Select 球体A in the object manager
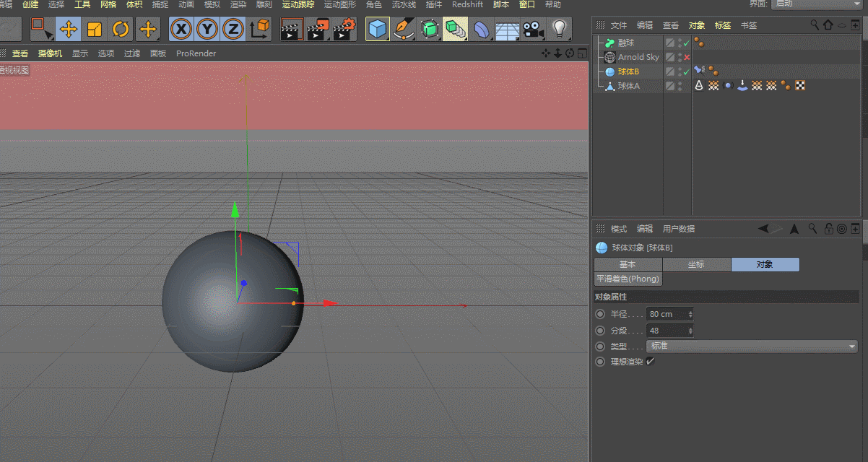 pos(628,86)
